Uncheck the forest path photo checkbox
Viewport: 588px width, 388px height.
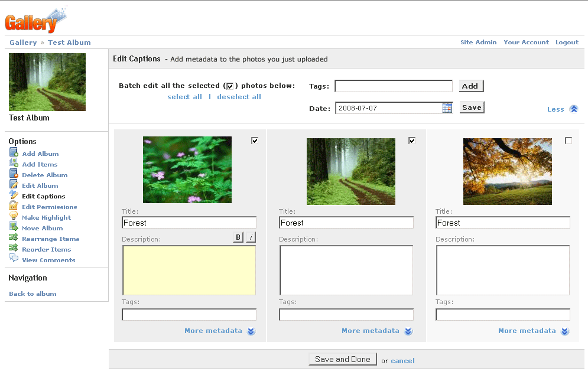point(412,141)
